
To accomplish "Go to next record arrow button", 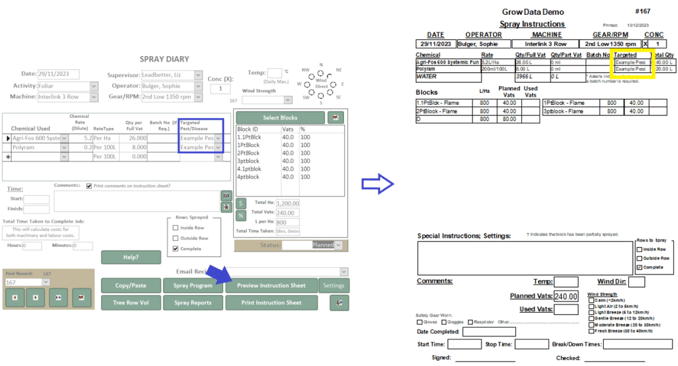I will coord(36,298).
